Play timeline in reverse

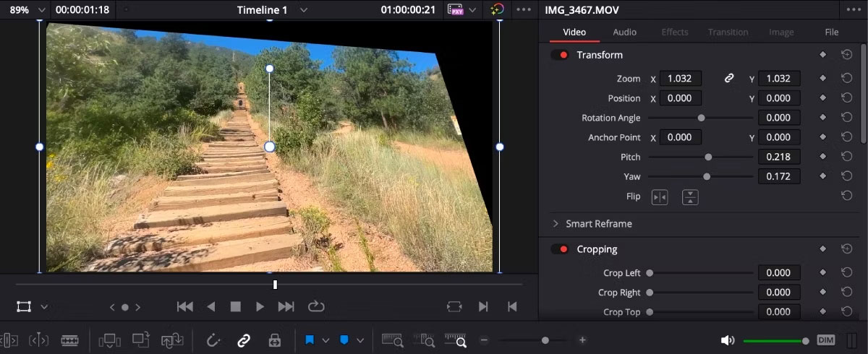[211, 307]
